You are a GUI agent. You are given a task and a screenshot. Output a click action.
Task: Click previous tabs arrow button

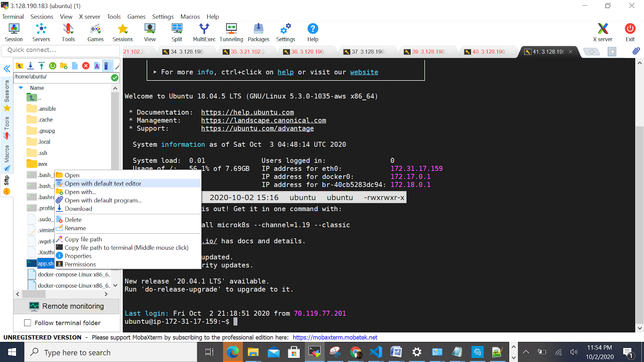(x=612, y=51)
